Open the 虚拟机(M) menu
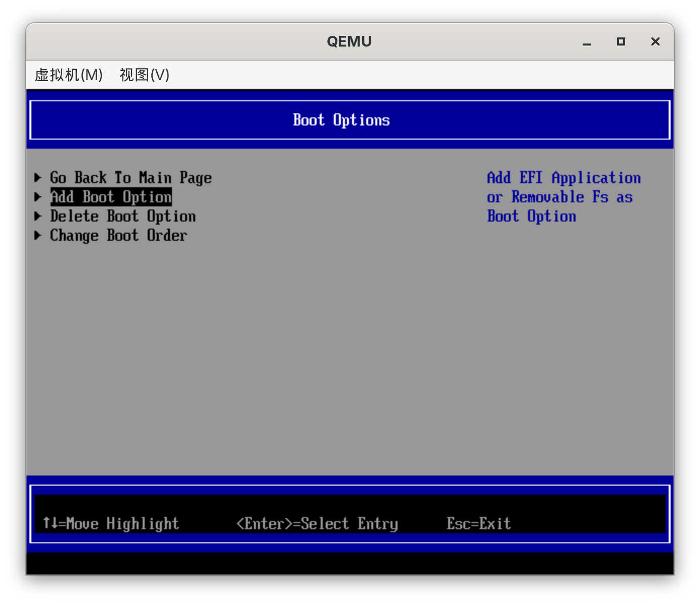 pos(69,75)
